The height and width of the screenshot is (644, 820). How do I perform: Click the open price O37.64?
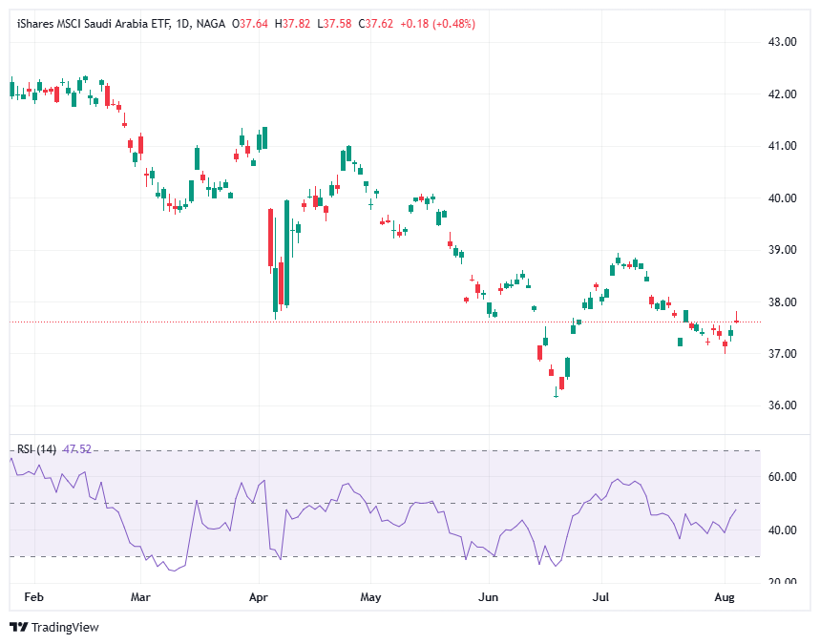251,23
